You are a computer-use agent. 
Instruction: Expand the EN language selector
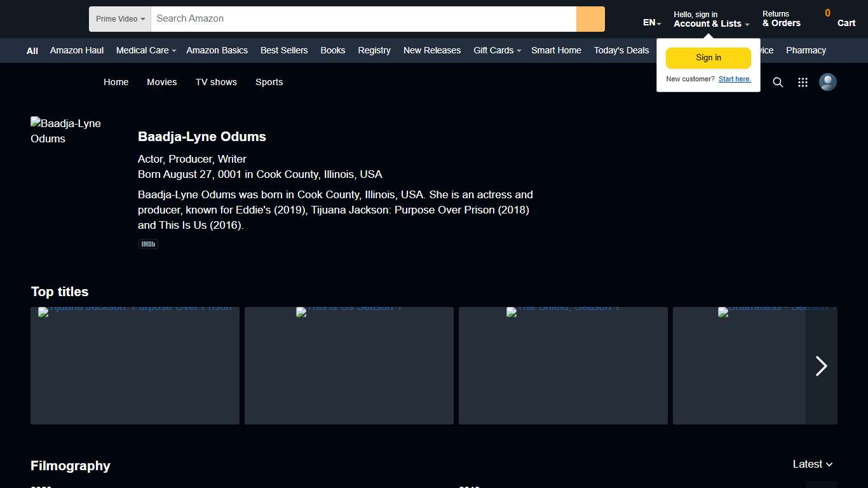point(652,23)
